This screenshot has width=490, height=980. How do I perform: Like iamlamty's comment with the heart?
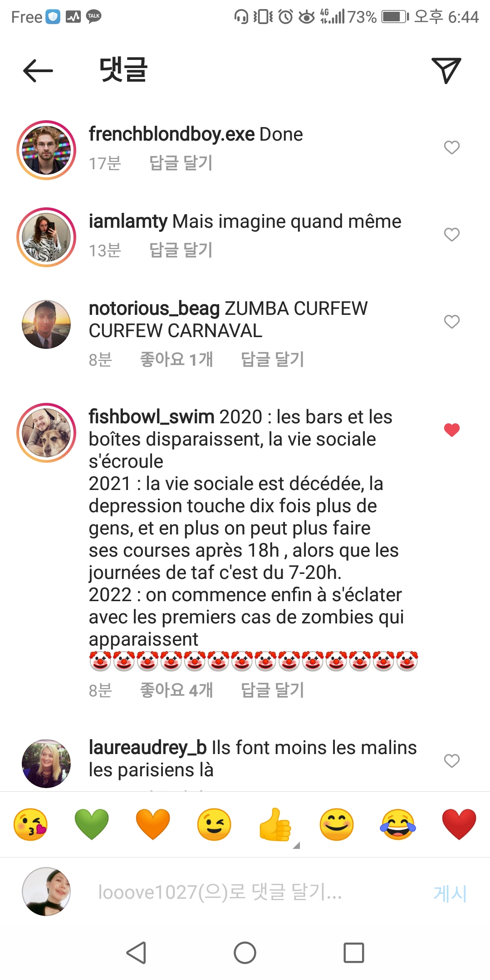pyautogui.click(x=452, y=235)
